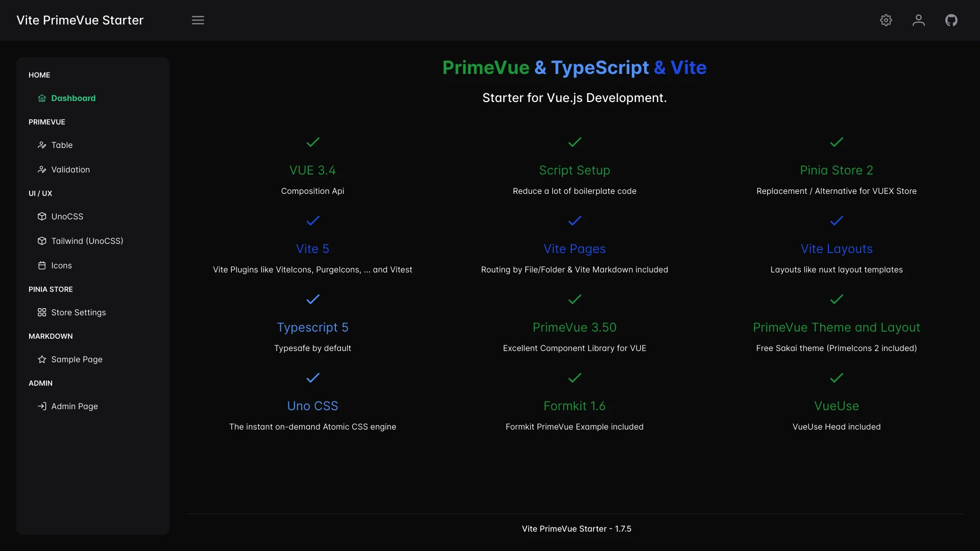Open Tailwind (UnoCSS) in sidebar
980x551 pixels.
(x=93, y=241)
